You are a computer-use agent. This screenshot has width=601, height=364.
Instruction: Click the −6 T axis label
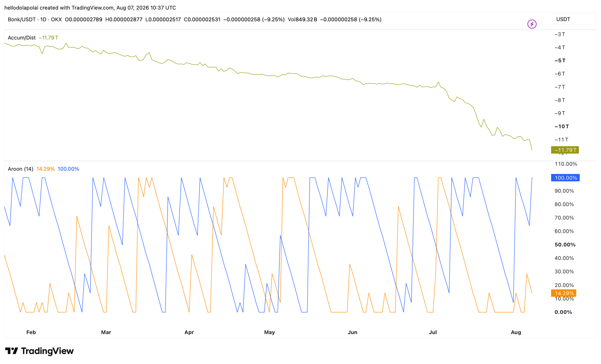pos(559,74)
